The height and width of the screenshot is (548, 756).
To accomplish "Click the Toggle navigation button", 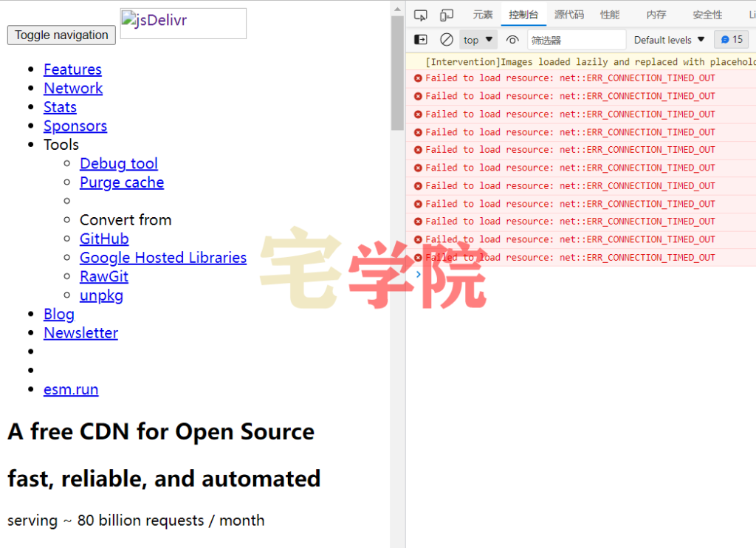I will 61,35.
